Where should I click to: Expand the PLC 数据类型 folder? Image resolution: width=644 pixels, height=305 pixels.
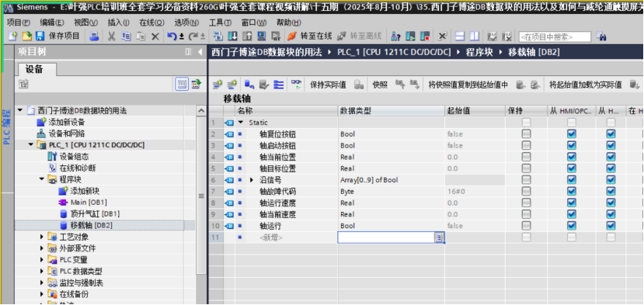(x=42, y=272)
